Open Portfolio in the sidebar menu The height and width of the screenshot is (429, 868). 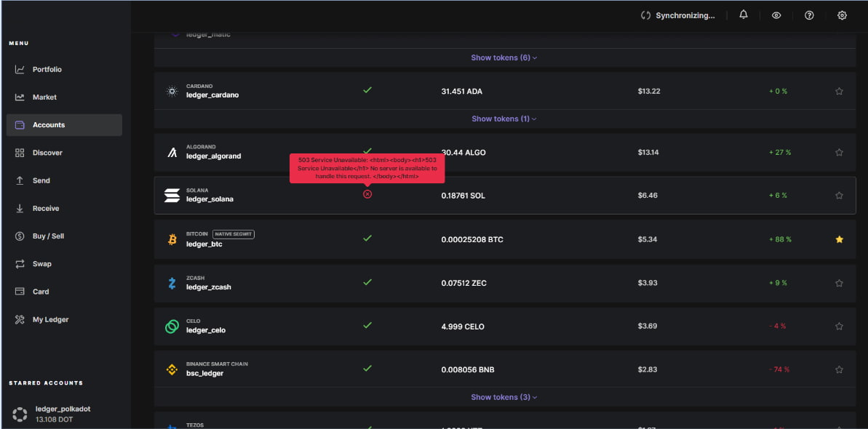(47, 70)
